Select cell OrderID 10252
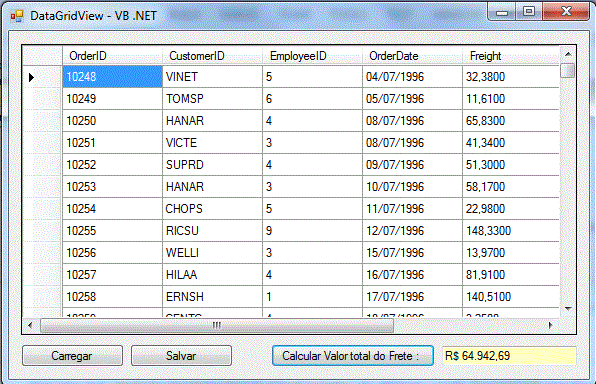This screenshot has height=384, width=596. 113,165
